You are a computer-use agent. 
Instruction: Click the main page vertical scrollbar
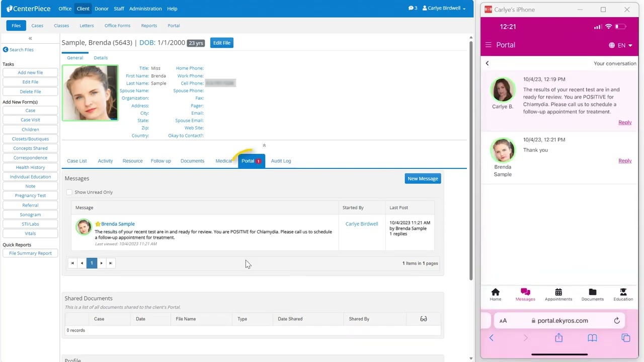point(471,161)
